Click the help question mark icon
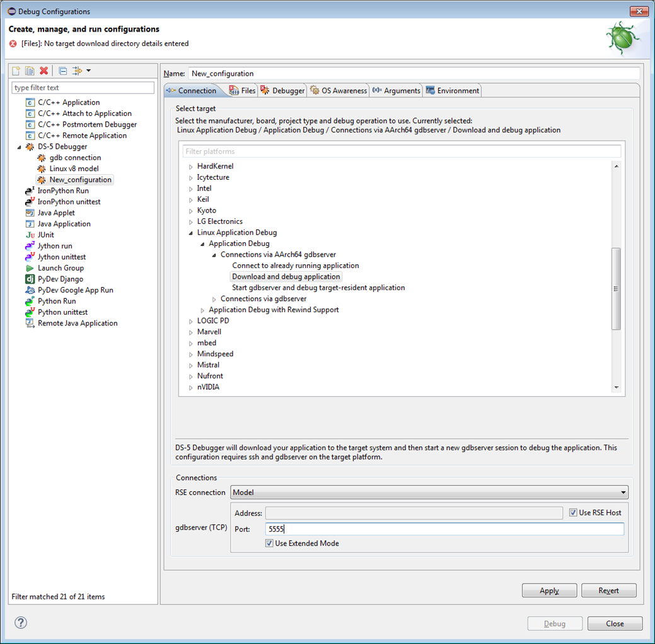Image resolution: width=655 pixels, height=644 pixels. click(21, 623)
